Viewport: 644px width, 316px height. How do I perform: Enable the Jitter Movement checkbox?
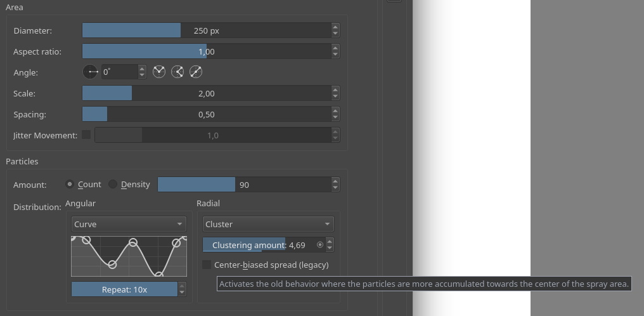(x=86, y=135)
